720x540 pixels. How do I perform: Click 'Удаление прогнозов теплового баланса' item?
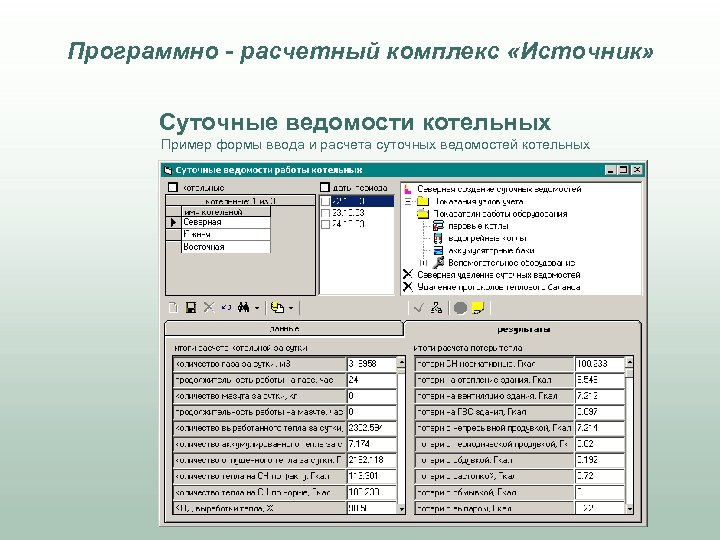point(499,287)
